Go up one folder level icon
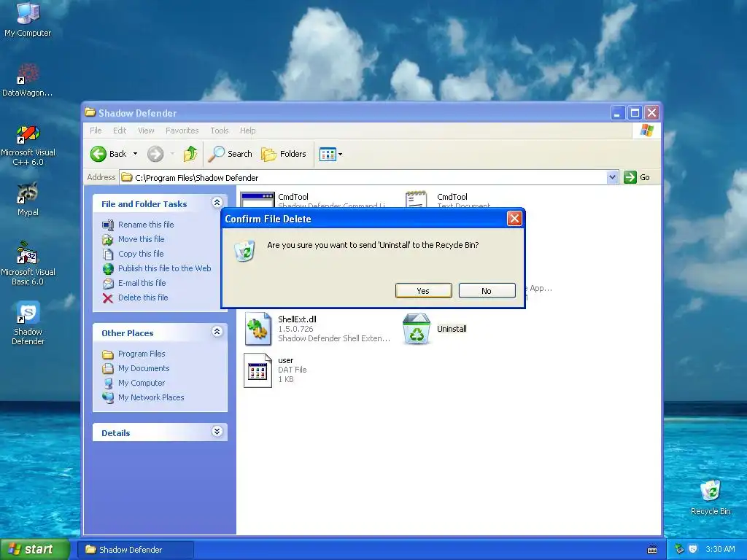This screenshot has width=747, height=560. pos(190,154)
